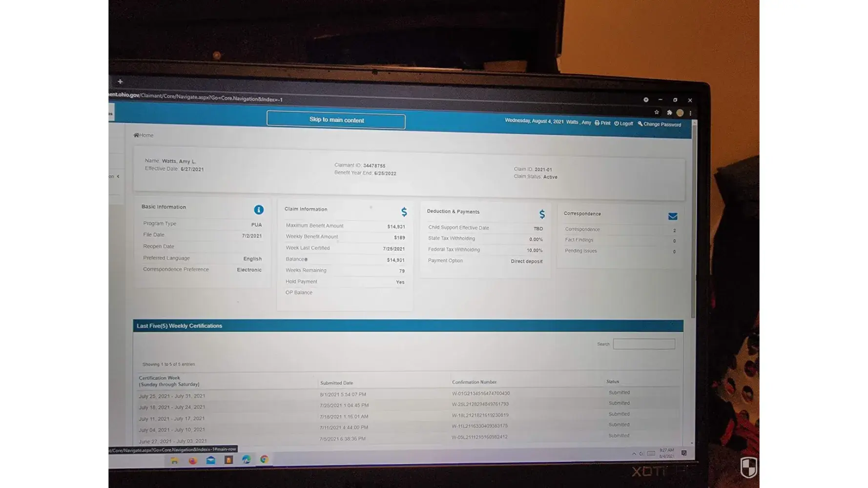Click the 7/25/2021 1:04:45 PM submitted date

pyautogui.click(x=344, y=406)
